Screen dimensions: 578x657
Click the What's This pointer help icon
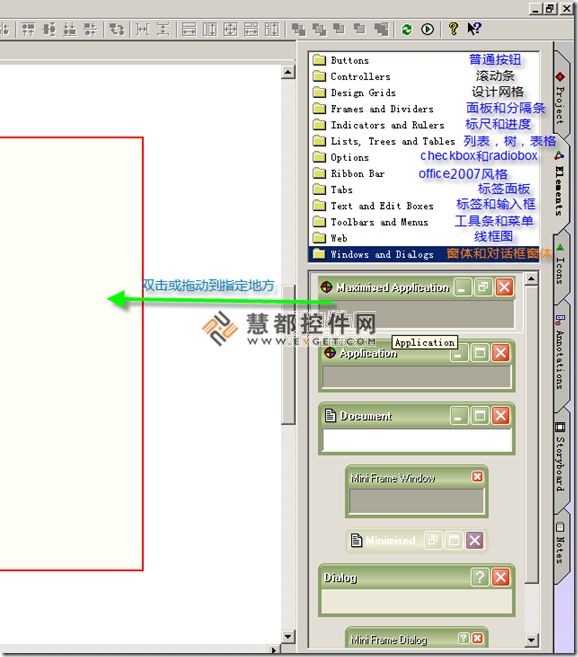(x=474, y=29)
